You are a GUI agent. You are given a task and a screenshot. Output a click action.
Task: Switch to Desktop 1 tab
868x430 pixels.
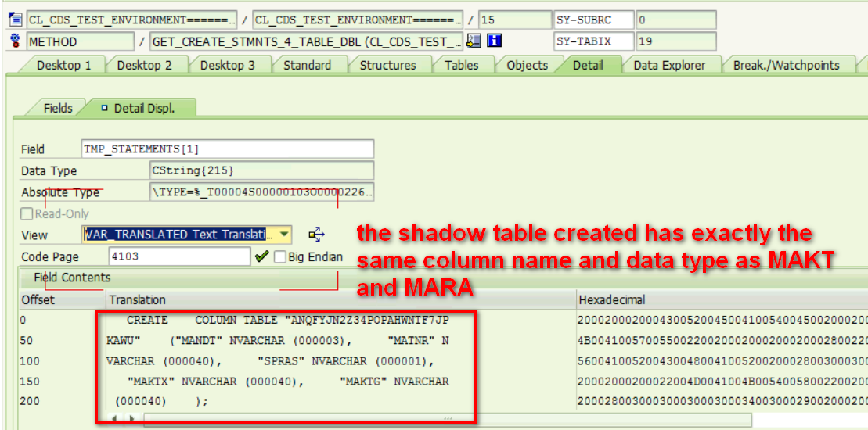point(64,65)
